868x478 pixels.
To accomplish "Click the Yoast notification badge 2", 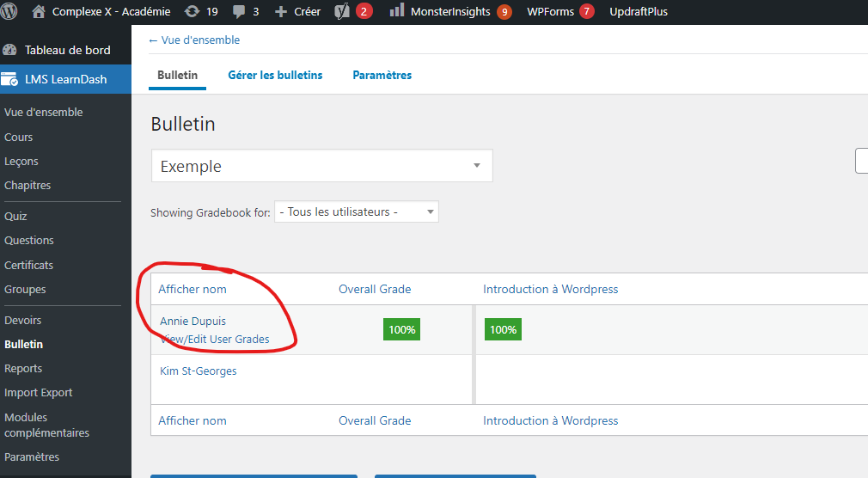I will click(364, 11).
